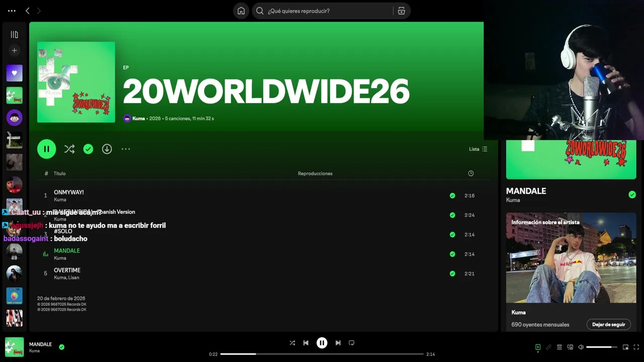The width and height of the screenshot is (644, 362).
Task: Open lyrics with the microphone icon
Action: 548,347
